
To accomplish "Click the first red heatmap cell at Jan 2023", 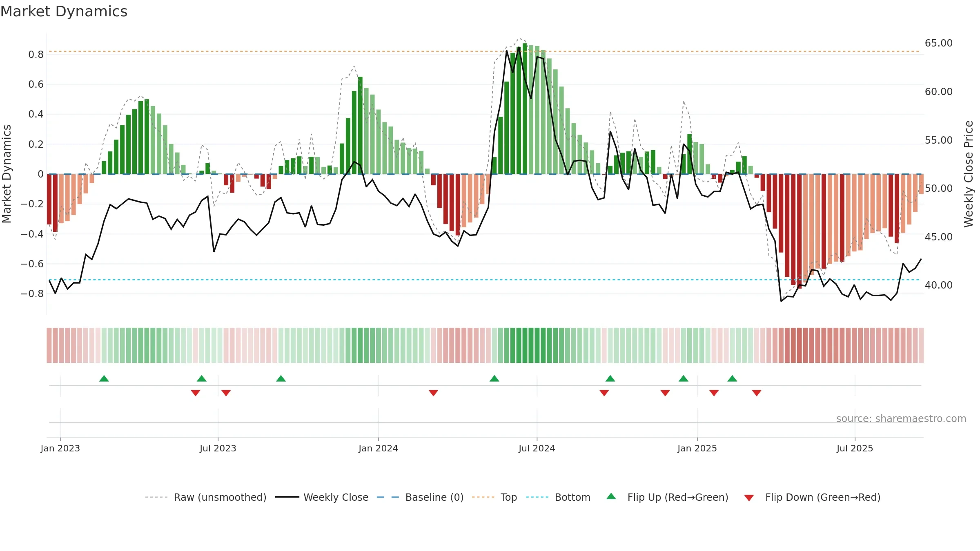I will click(x=49, y=345).
